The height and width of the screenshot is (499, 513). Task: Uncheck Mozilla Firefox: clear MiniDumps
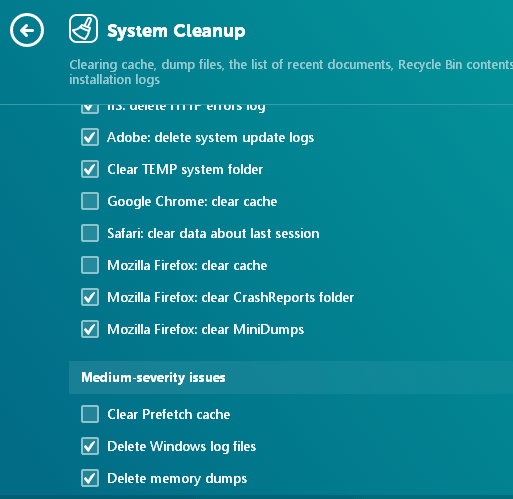click(x=90, y=329)
